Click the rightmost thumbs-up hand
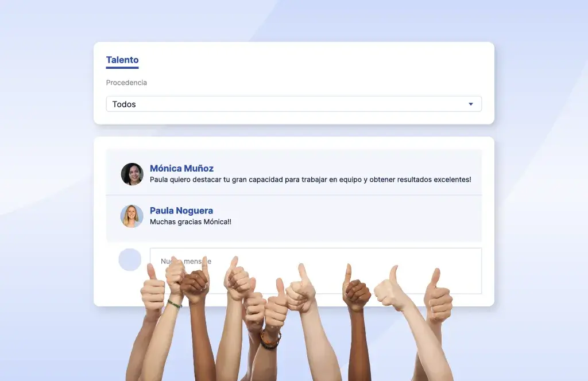Image resolution: width=588 pixels, height=381 pixels. (437, 294)
